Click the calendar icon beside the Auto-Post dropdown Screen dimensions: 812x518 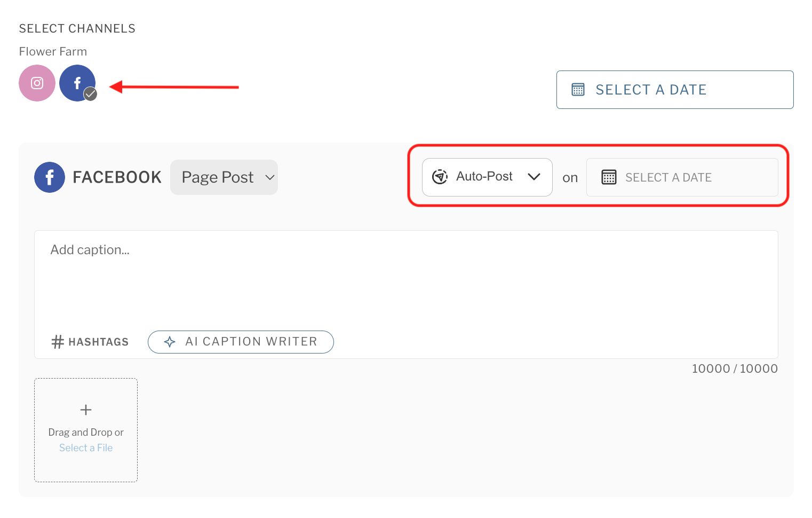click(x=609, y=177)
